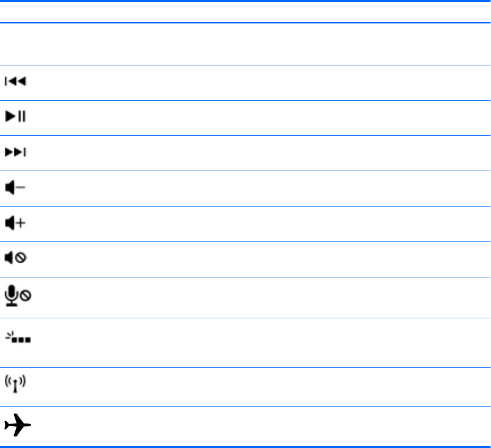Select the volume up speaker icon
Image resolution: width=491 pixels, height=448 pixels.
(15, 223)
